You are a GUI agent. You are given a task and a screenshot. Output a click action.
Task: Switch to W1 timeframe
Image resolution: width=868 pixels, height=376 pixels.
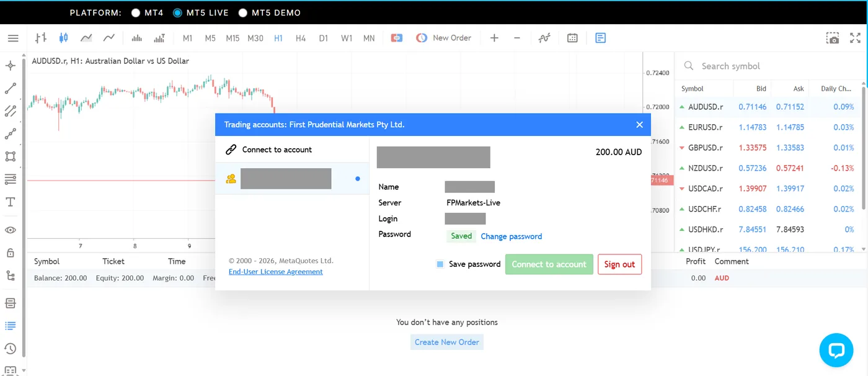point(347,38)
